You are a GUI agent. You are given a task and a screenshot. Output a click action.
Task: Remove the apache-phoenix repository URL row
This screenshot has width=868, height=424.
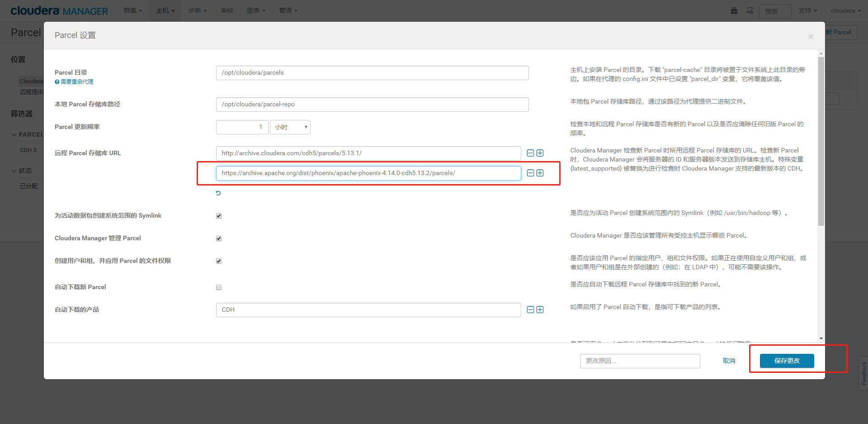[530, 173]
